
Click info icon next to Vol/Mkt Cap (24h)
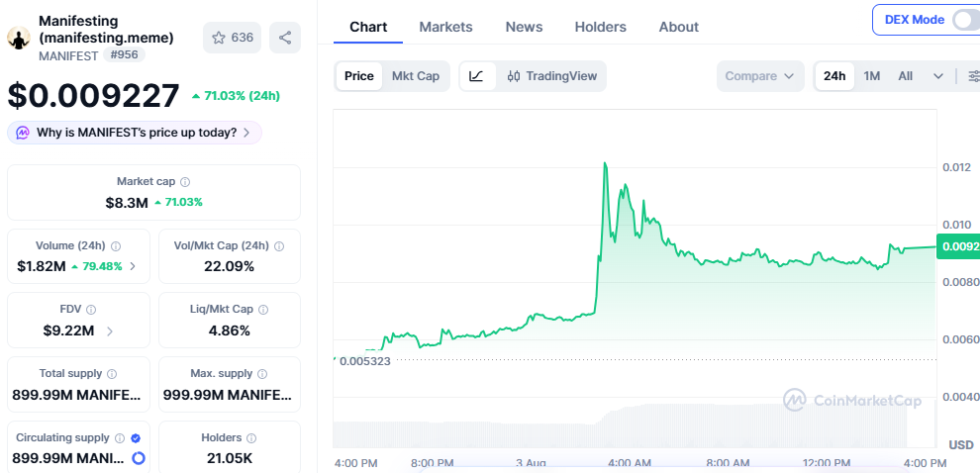279,246
